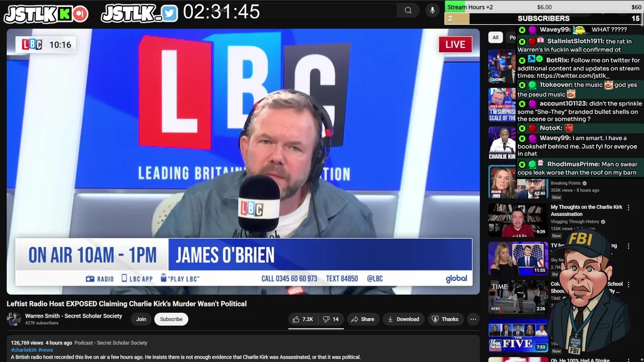The width and height of the screenshot is (644, 362).
Task: Open the My Thoughts video thumbnail
Action: point(518,220)
